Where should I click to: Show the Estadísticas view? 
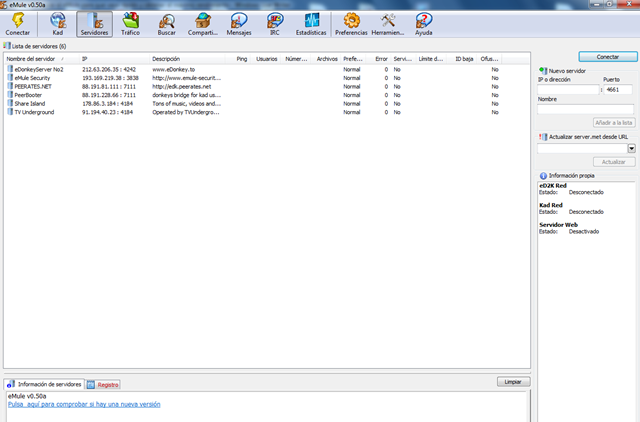pyautogui.click(x=311, y=24)
